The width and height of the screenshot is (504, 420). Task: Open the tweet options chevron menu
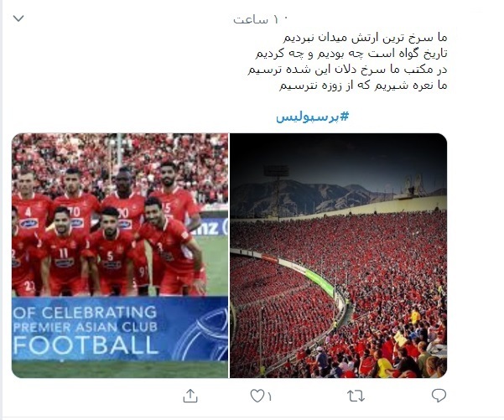tap(18, 18)
